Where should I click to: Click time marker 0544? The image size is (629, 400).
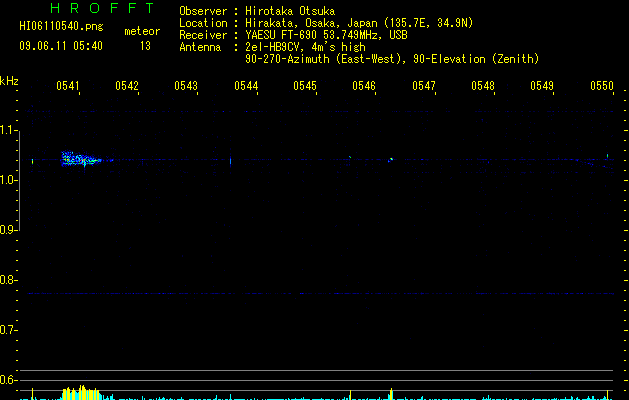tap(246, 86)
